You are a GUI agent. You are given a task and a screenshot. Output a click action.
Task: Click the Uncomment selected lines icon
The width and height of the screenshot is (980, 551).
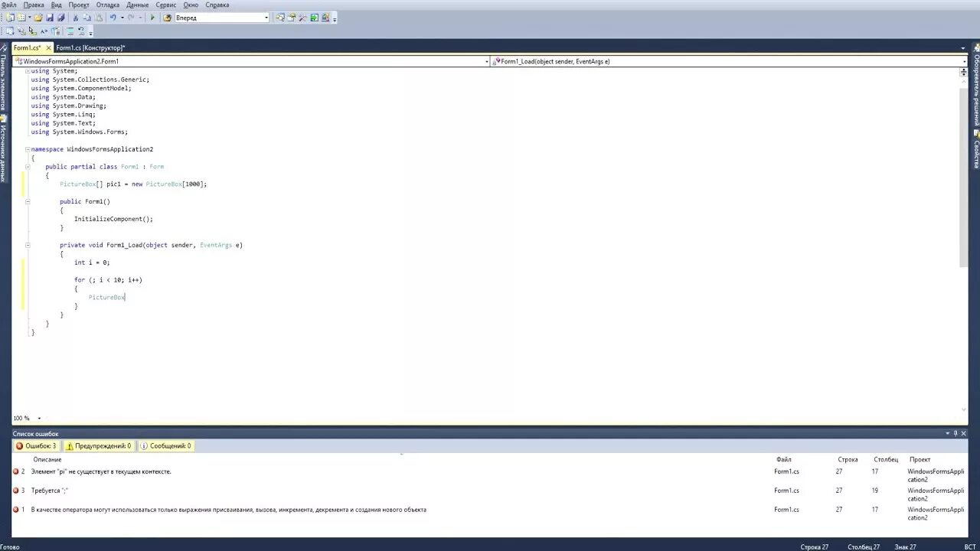pyautogui.click(x=81, y=31)
